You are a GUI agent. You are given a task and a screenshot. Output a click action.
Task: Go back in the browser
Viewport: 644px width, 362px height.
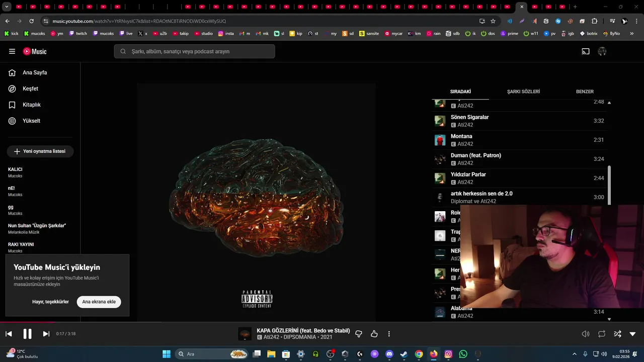pos(8,21)
